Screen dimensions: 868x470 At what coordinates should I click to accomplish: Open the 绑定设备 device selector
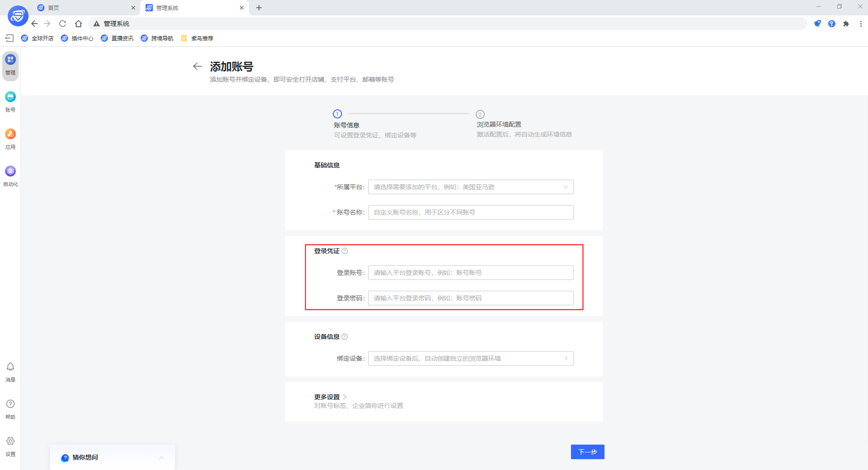click(x=470, y=358)
